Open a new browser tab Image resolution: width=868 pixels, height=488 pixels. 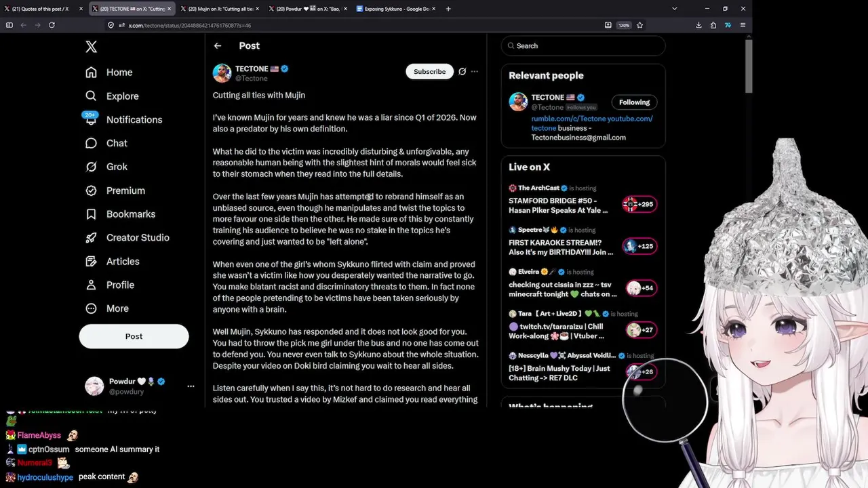448,9
